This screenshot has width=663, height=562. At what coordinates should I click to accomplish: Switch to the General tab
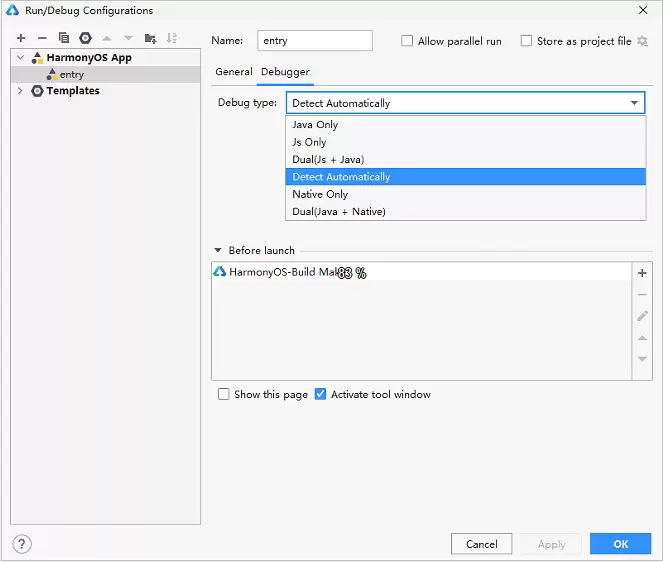pos(234,72)
